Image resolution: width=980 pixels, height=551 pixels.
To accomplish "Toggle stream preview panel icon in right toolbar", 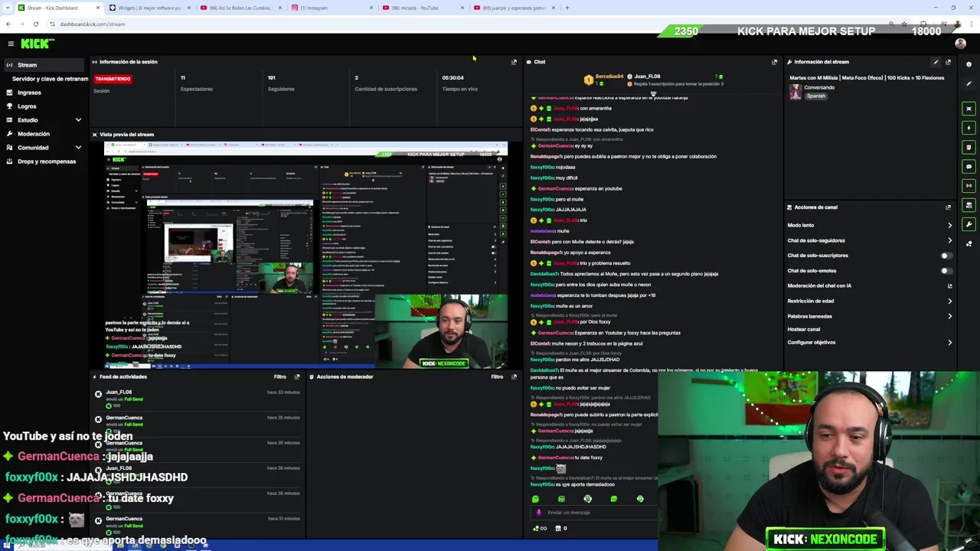I will click(x=969, y=109).
